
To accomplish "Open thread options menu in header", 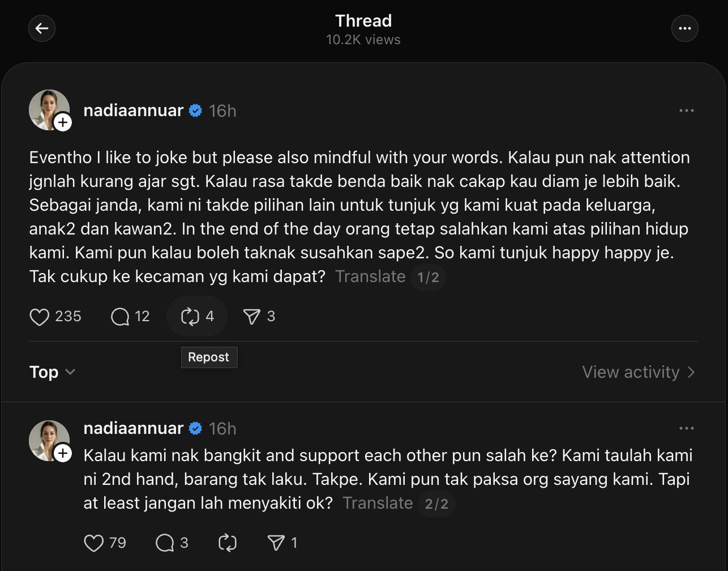I will [x=684, y=28].
